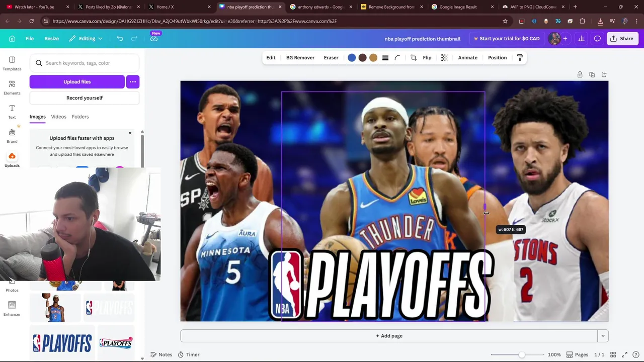Viewport: 644px width, 362px height.
Task: Open the Elements sidebar panel
Action: pyautogui.click(x=12, y=87)
